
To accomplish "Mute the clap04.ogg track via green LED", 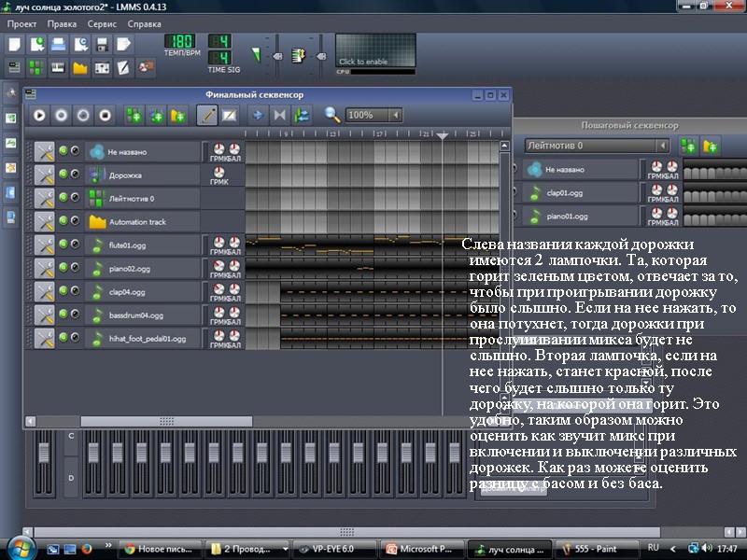I will (63, 291).
